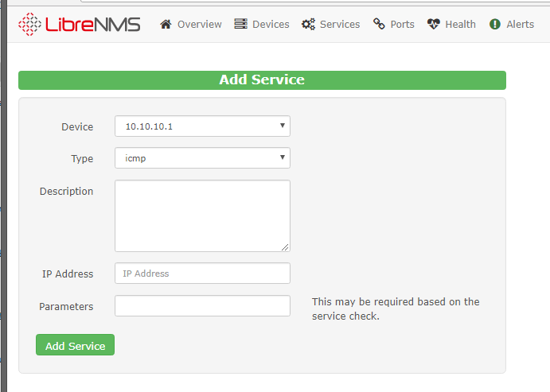Viewport: 550px width, 392px height.
Task: Open the Overview menu
Action: coord(199,24)
